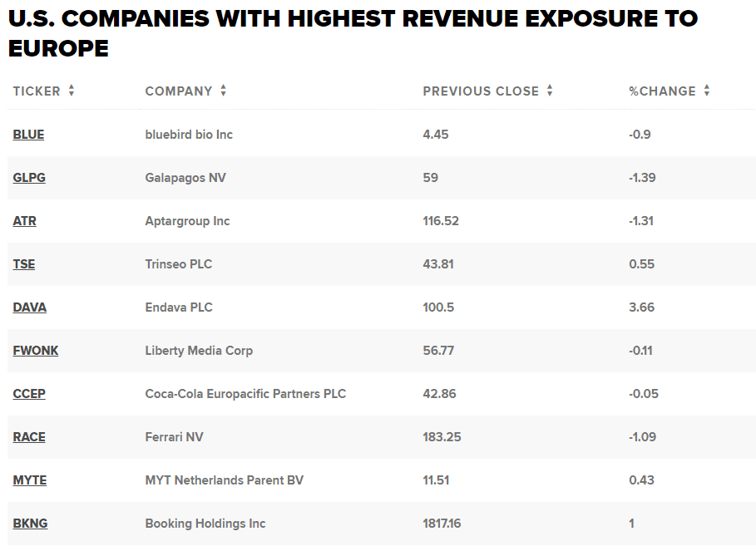Click the PREVIOUS CLOSE header label
The height and width of the screenshot is (546, 756).
(x=481, y=91)
